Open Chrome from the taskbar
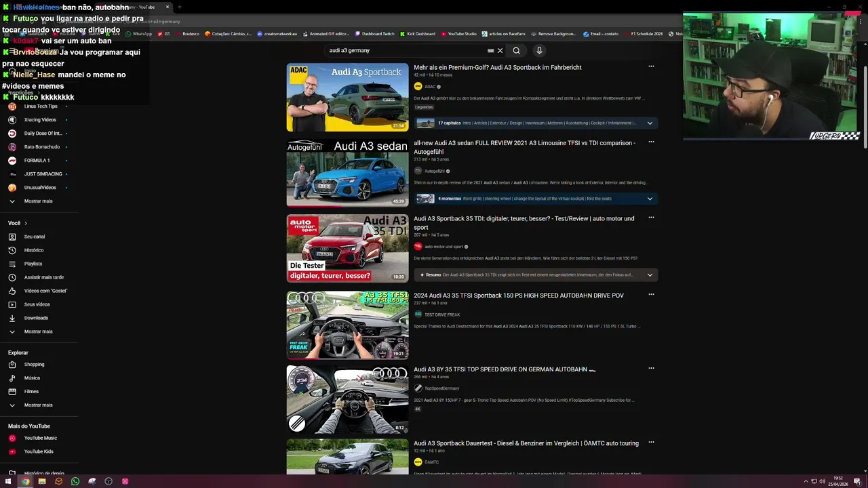The height and width of the screenshot is (488, 868). 25,481
